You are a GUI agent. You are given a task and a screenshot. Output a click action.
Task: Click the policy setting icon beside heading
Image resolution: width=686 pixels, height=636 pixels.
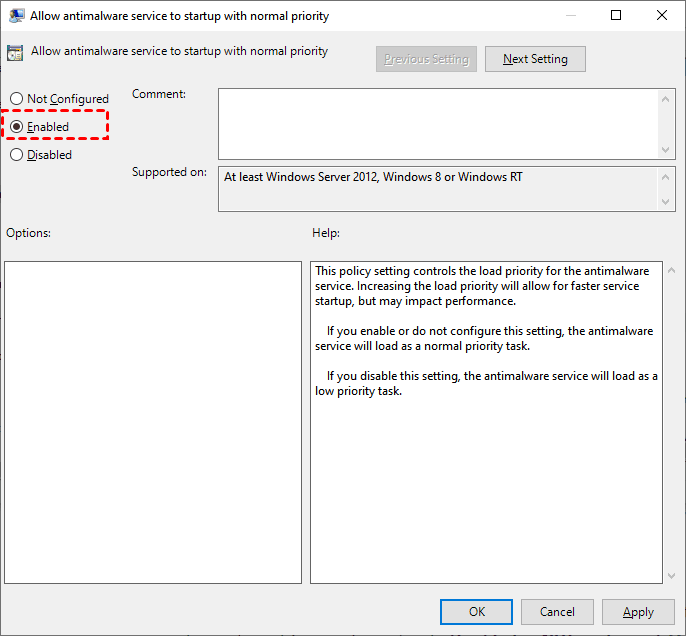15,53
